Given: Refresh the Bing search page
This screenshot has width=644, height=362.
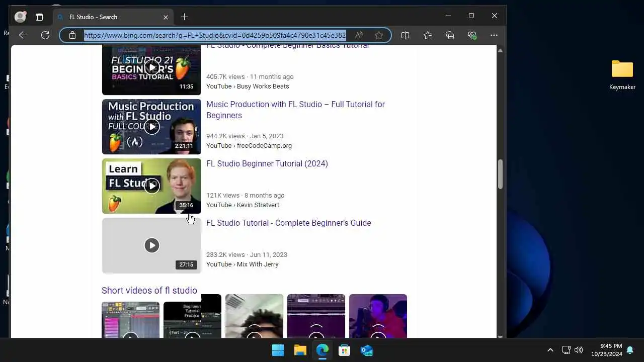Looking at the screenshot, I should pyautogui.click(x=45, y=35).
